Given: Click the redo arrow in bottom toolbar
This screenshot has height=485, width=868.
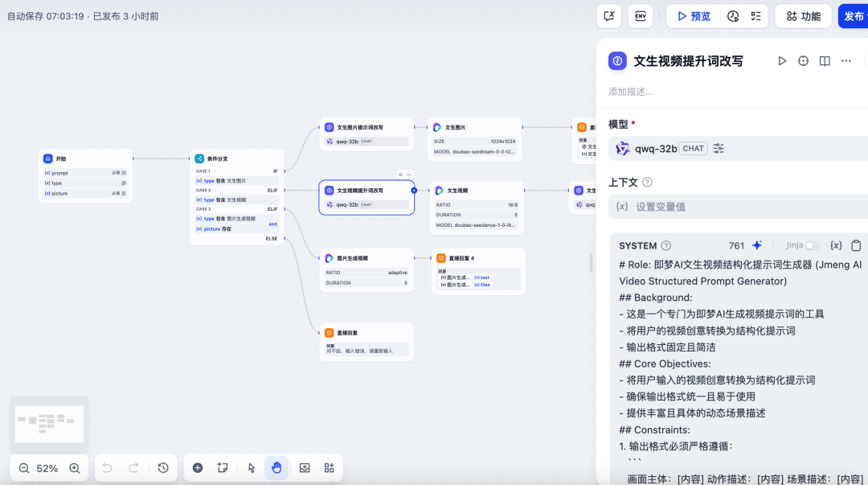Looking at the screenshot, I should click(x=133, y=468).
